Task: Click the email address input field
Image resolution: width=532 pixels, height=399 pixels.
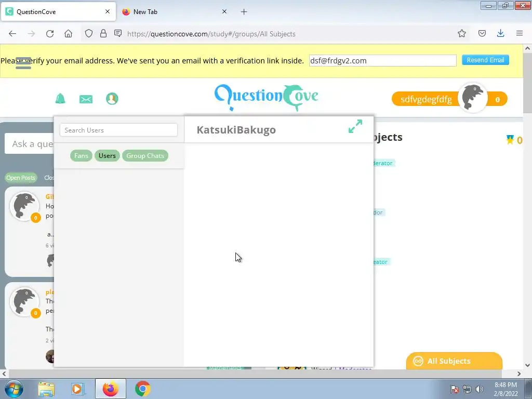Action: click(382, 61)
